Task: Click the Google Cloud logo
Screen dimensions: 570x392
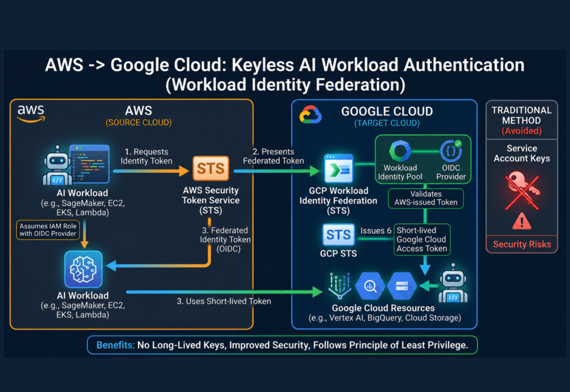Action: pyautogui.click(x=310, y=115)
